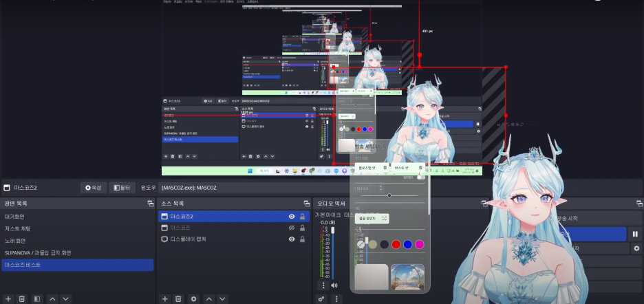
Task: Open the 기본마이크 three-dot options menu
Action: (323, 285)
